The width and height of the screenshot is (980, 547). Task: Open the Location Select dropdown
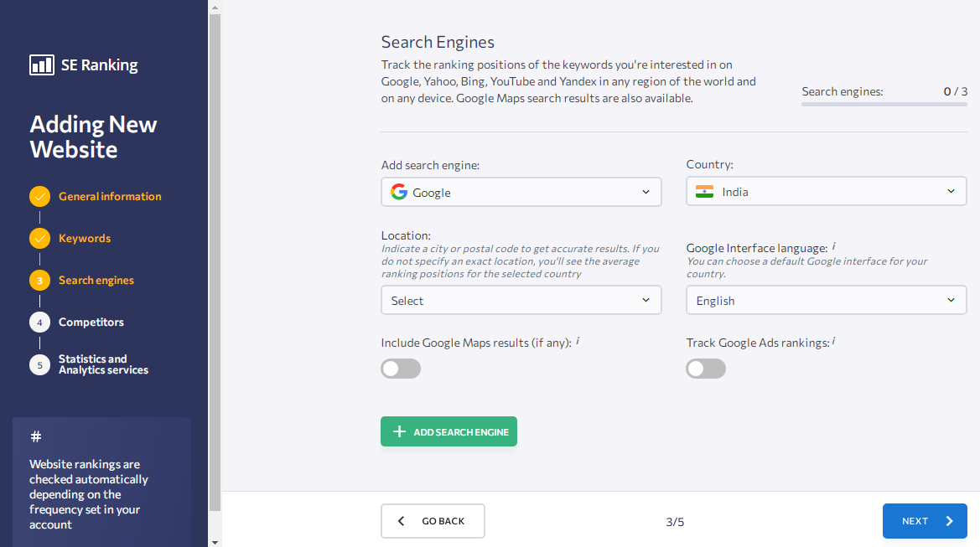(521, 301)
